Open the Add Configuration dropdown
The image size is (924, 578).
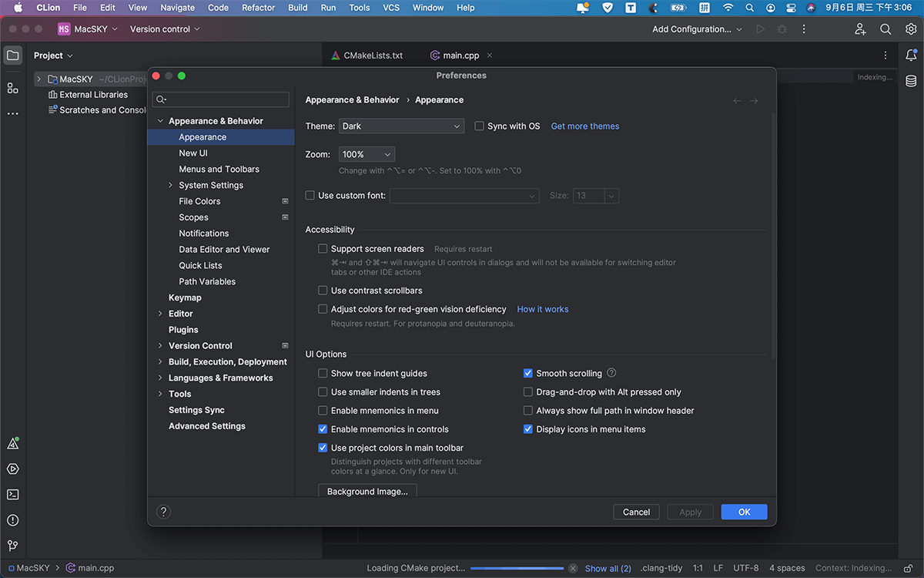pos(697,29)
